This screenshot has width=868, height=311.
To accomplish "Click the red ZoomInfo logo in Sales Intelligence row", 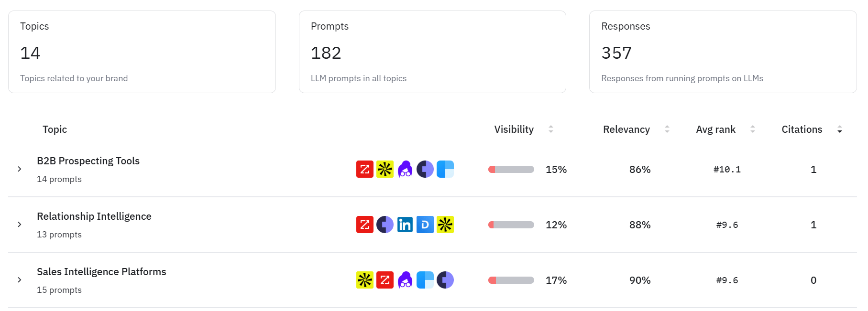I will [x=385, y=280].
